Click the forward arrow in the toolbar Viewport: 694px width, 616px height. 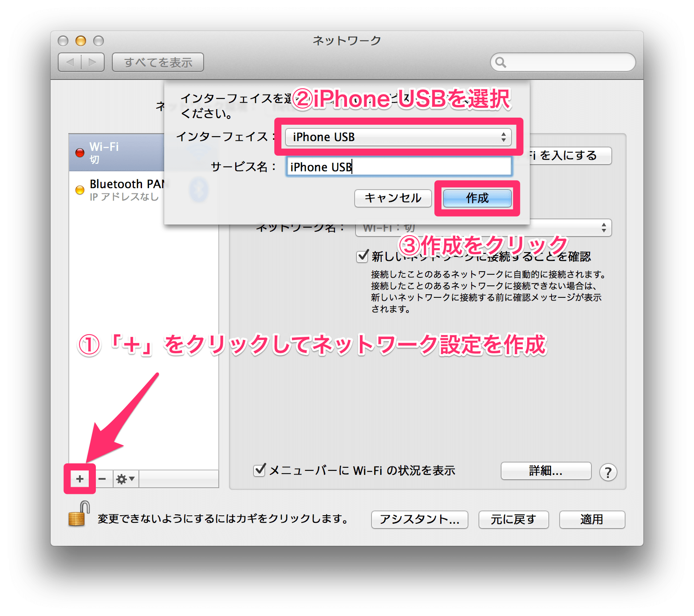(x=93, y=62)
